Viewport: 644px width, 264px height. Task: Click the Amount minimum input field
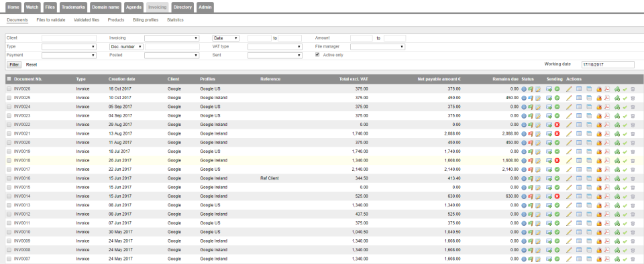[362, 38]
